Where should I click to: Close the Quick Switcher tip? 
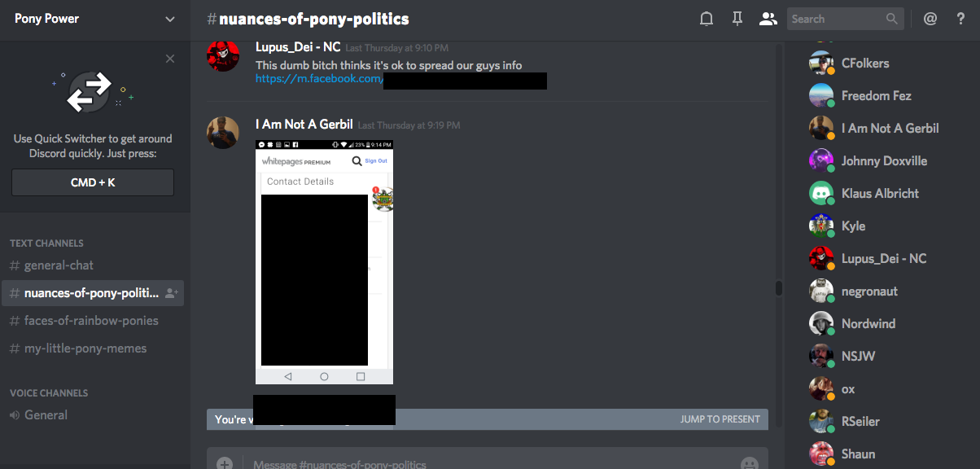click(169, 59)
